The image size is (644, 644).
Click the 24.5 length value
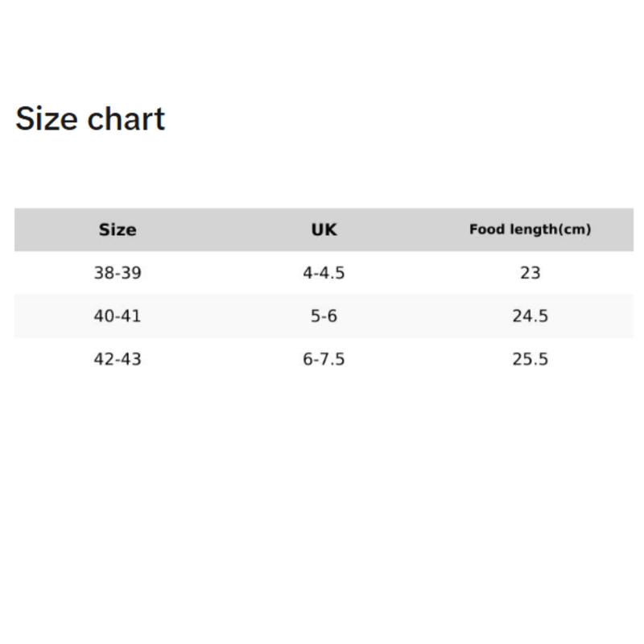coord(530,316)
